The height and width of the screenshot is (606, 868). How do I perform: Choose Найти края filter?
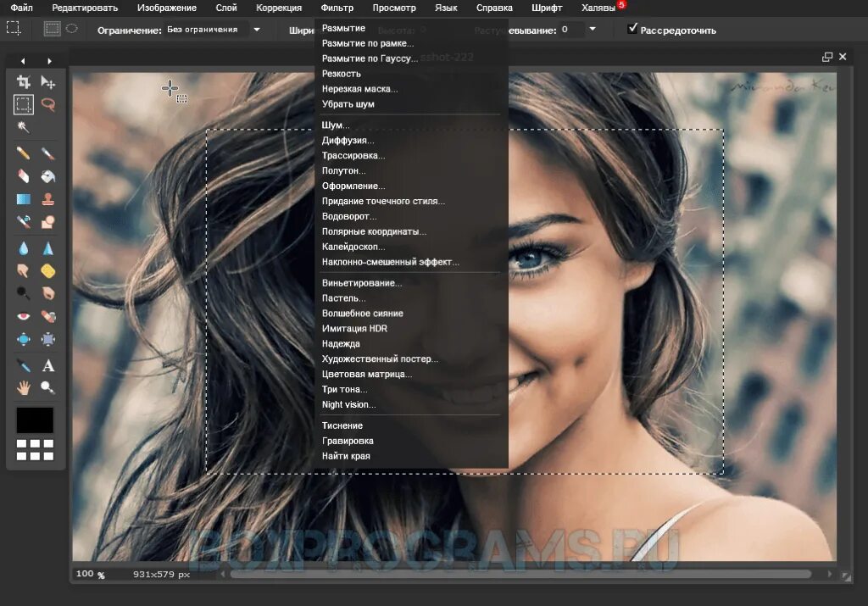(346, 456)
